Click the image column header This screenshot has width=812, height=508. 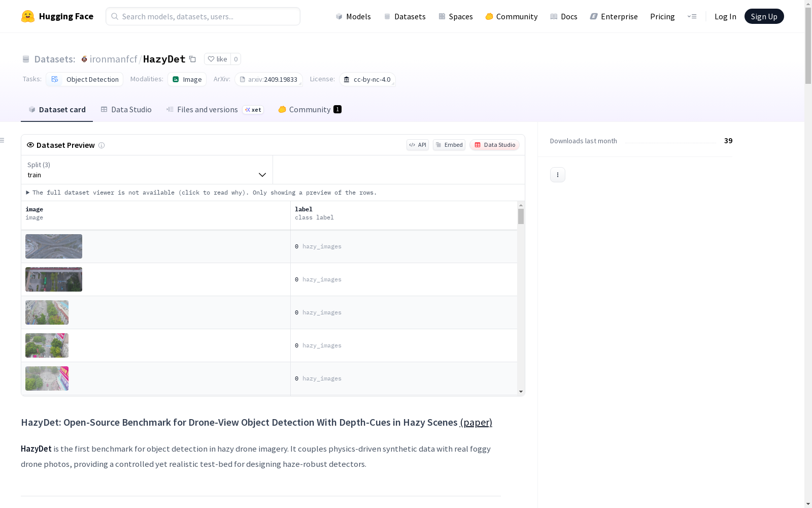(x=156, y=215)
